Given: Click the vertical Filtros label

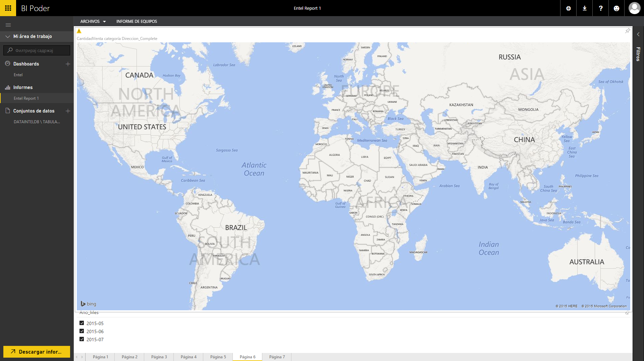Looking at the screenshot, I should point(638,54).
